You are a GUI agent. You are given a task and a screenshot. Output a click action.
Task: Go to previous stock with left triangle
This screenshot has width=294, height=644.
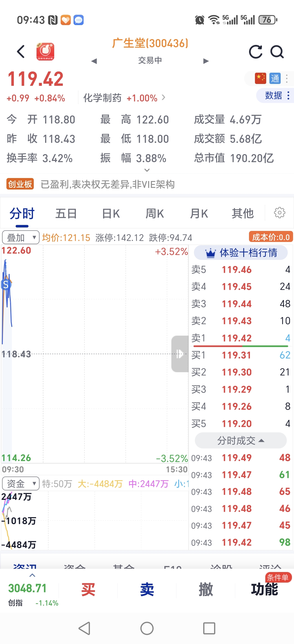point(94,61)
